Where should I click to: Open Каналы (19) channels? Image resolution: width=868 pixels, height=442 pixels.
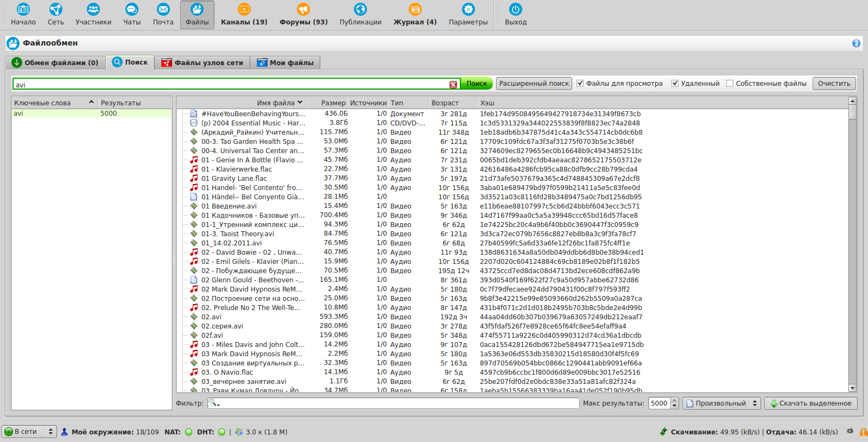pyautogui.click(x=244, y=15)
